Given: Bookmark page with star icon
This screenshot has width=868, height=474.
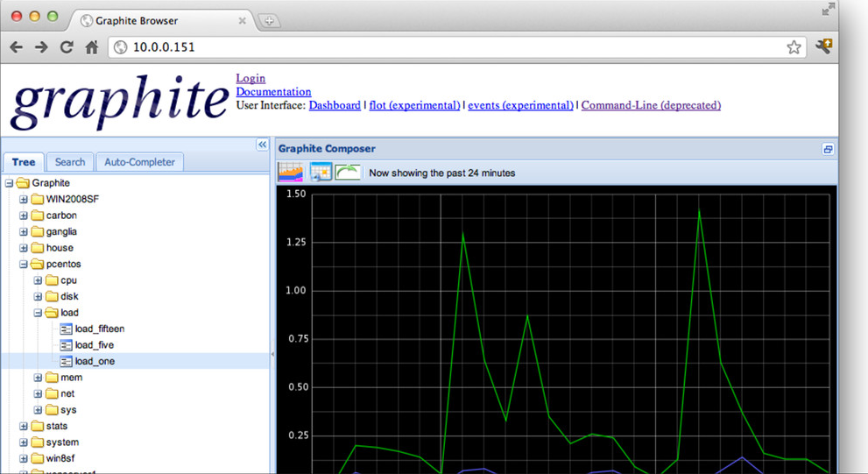Looking at the screenshot, I should pyautogui.click(x=794, y=47).
